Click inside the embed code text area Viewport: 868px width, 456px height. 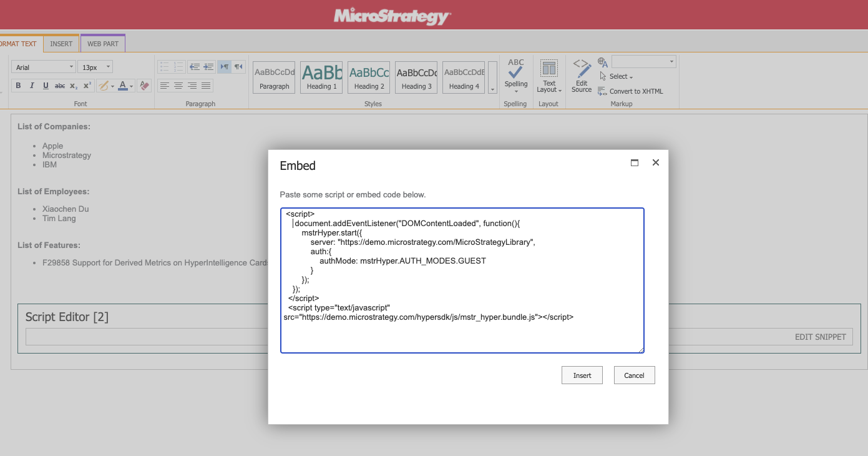462,280
